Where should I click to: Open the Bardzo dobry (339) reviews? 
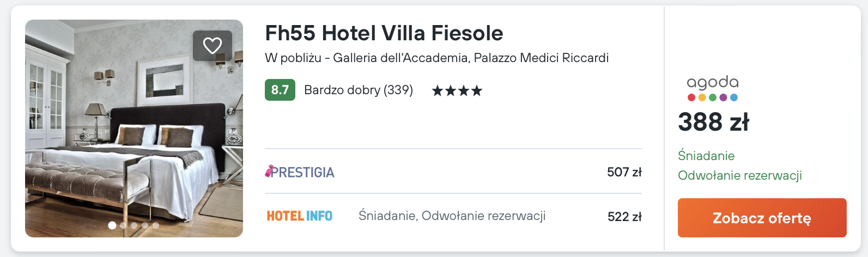click(x=358, y=90)
